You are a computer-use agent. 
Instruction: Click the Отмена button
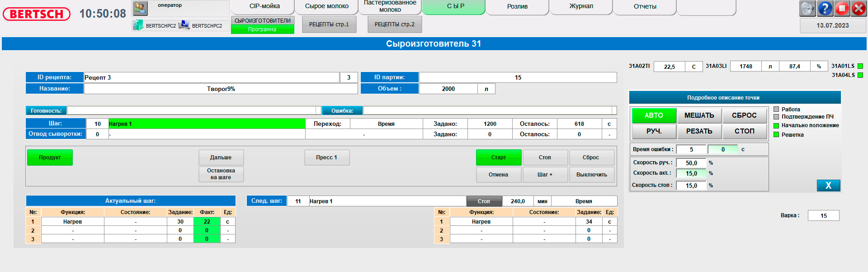[499, 175]
